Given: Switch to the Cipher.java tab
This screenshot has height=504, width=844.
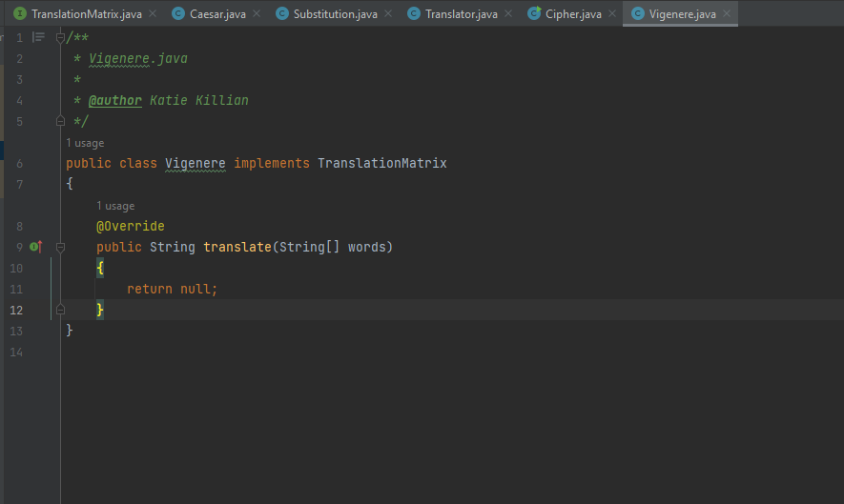Looking at the screenshot, I should coord(573,14).
